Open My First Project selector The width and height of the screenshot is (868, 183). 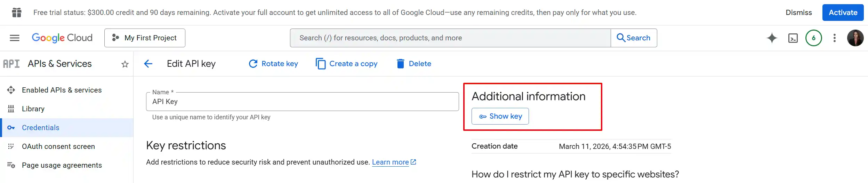[145, 38]
